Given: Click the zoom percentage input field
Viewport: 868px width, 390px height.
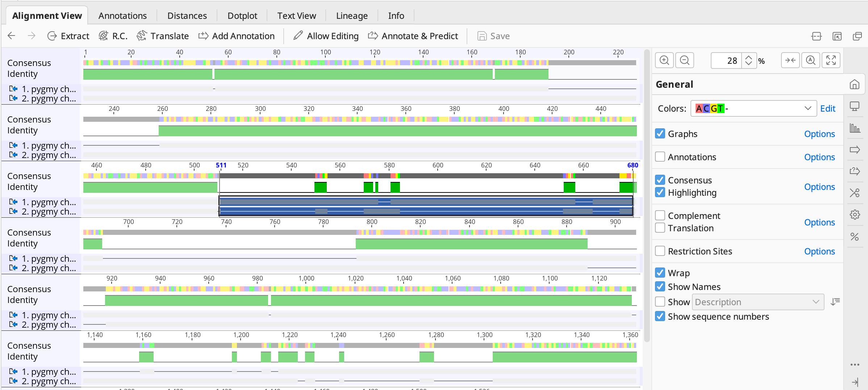Looking at the screenshot, I should [x=726, y=60].
